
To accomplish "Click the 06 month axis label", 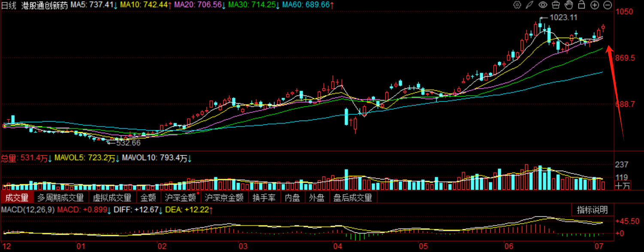I will tap(509, 246).
